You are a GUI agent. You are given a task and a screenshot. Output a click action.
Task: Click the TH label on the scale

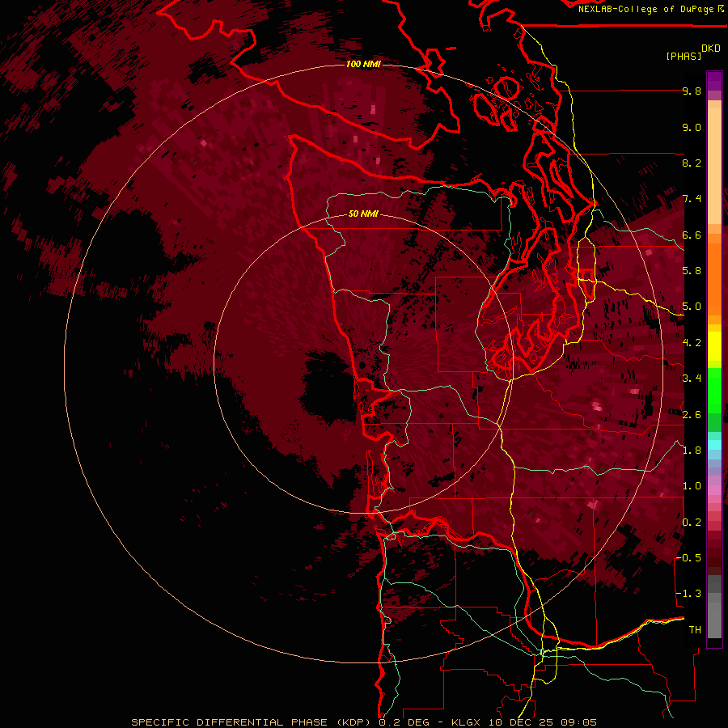695,630
